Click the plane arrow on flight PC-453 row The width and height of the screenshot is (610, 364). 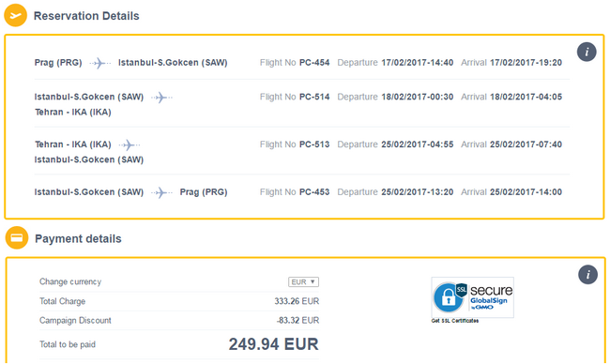[161, 192]
